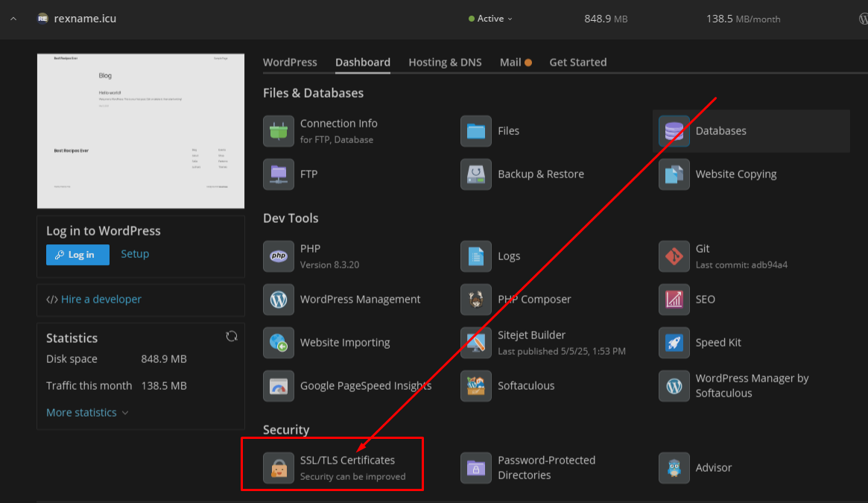Screen dimensions: 868x503
Task: Click the 138.5 MB/month traffic value
Action: point(744,19)
